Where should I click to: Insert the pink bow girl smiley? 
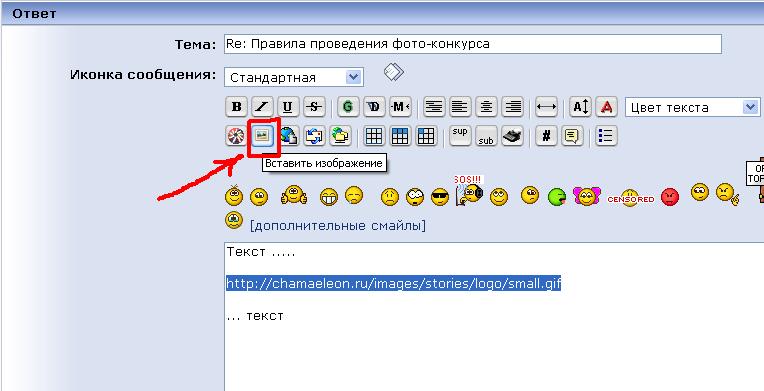(587, 196)
